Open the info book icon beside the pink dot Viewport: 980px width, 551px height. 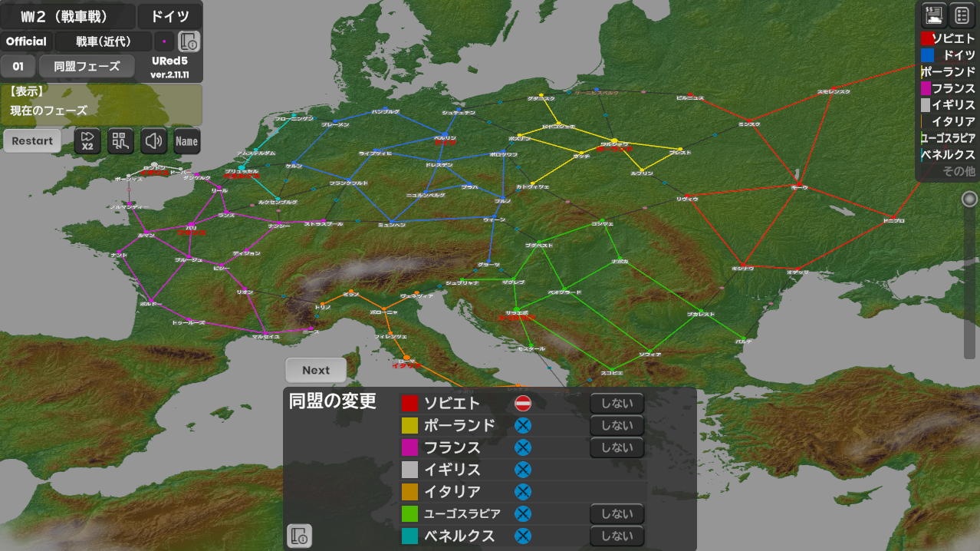point(189,41)
